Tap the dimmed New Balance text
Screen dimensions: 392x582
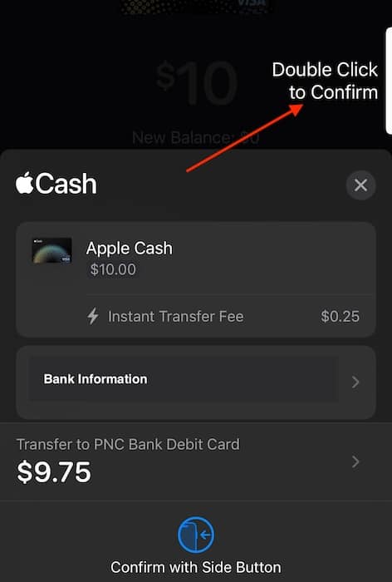195,138
